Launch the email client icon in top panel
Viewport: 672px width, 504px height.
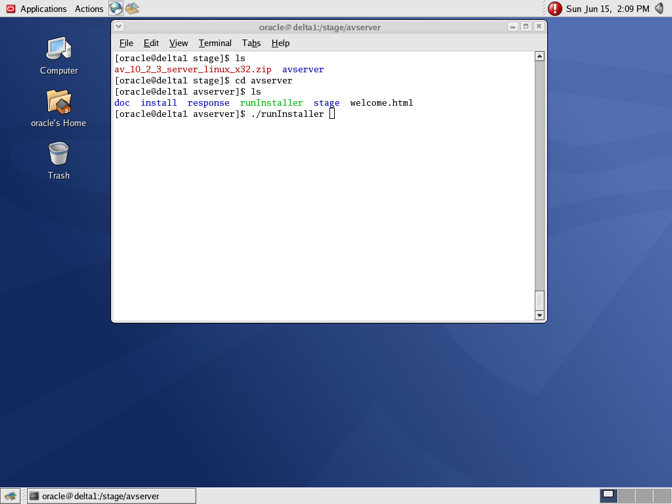point(132,8)
